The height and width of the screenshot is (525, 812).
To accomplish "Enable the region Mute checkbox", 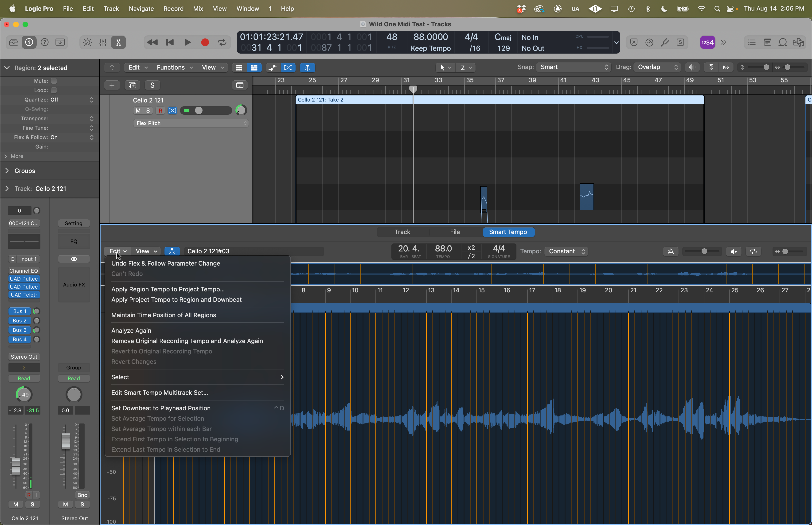I will tap(54, 81).
